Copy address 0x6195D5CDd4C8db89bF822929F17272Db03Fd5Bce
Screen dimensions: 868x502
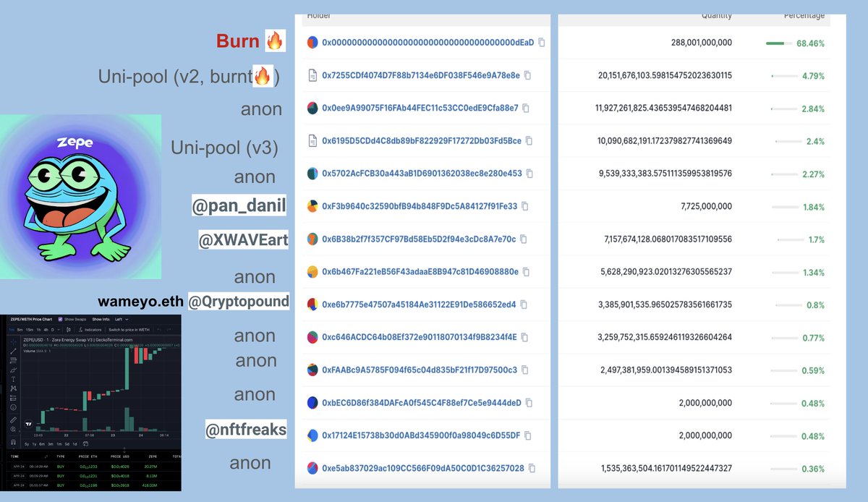(x=529, y=141)
